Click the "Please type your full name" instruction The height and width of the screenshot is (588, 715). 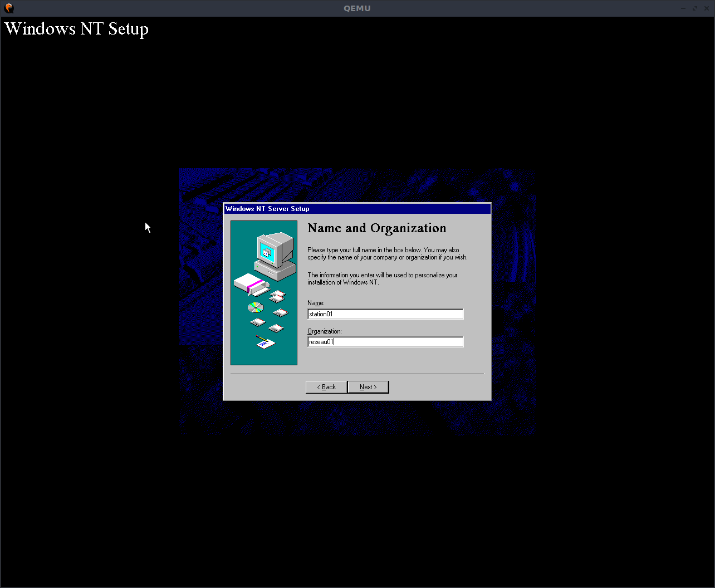click(x=388, y=254)
